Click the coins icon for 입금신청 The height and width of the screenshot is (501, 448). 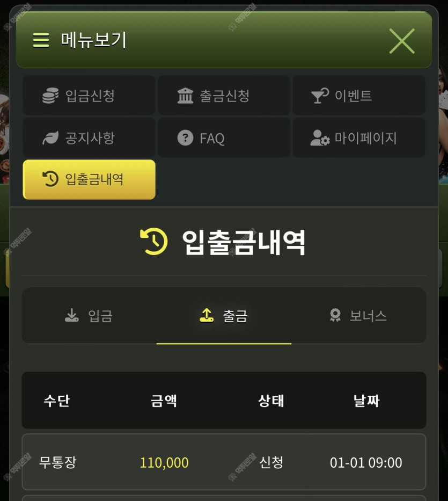click(50, 96)
